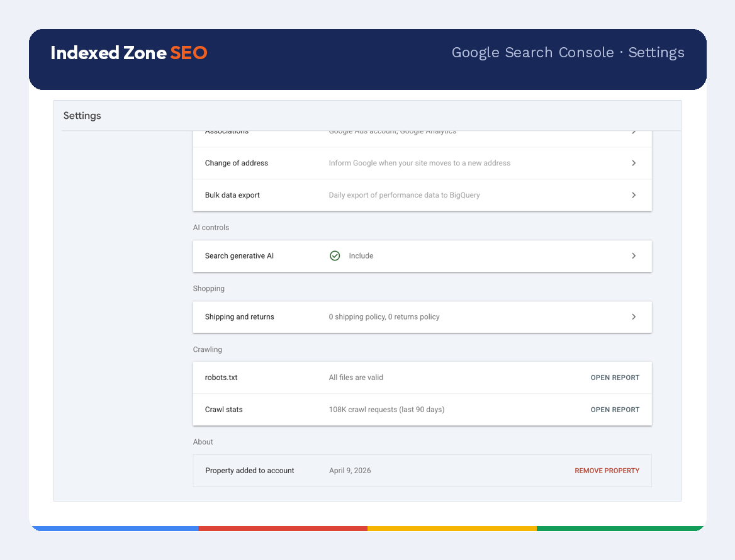Click the green Include checkmark icon
The height and width of the screenshot is (560, 735).
point(335,256)
